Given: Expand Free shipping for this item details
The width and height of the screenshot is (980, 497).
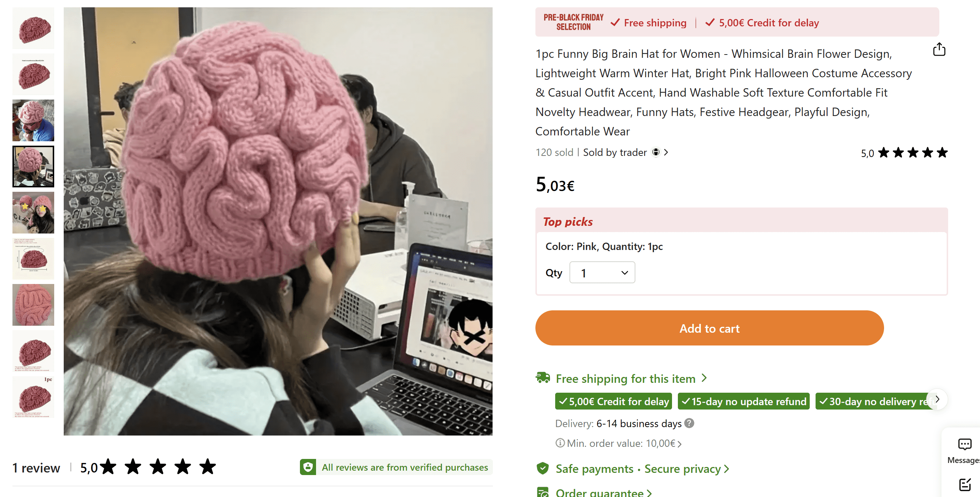Looking at the screenshot, I should (x=631, y=378).
